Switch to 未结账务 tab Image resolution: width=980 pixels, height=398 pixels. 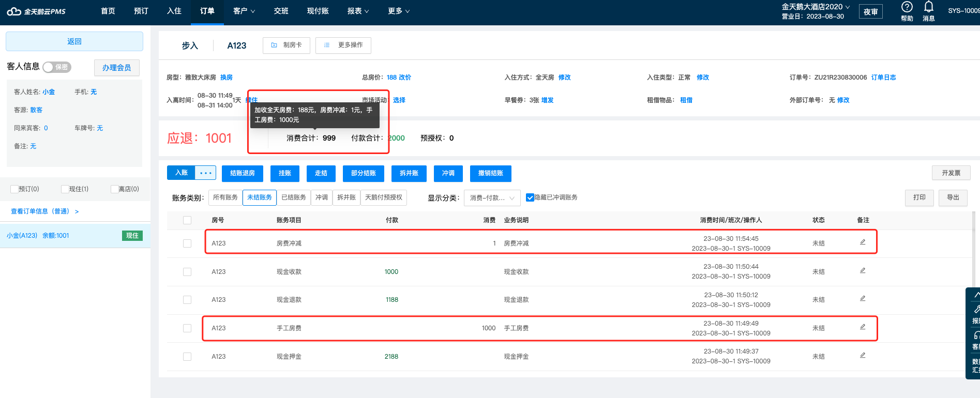coord(260,197)
